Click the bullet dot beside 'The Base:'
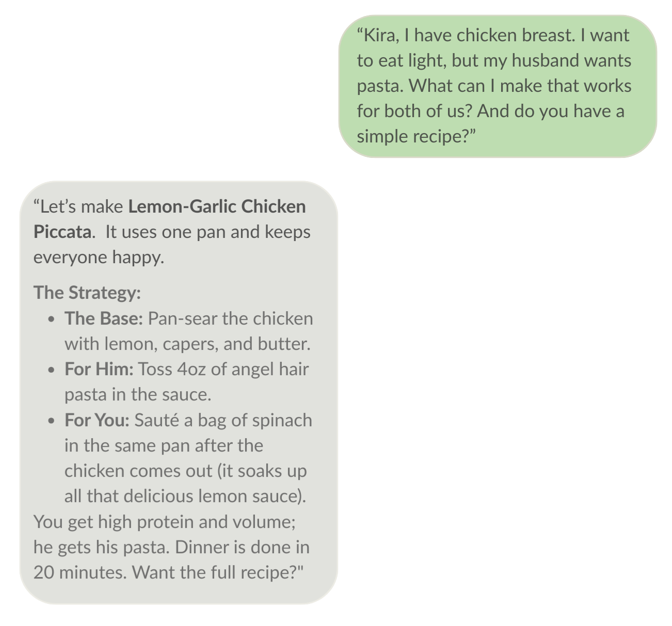672x626 pixels. (x=51, y=319)
